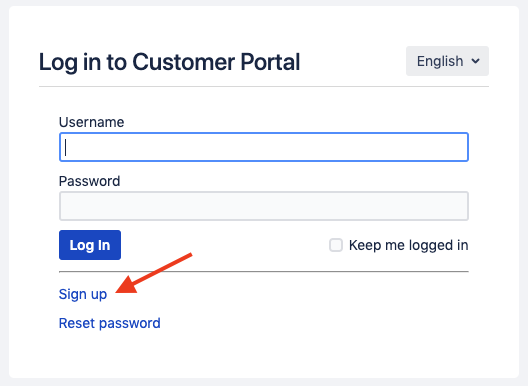
Task: Open the Sign up link
Action: 83,294
